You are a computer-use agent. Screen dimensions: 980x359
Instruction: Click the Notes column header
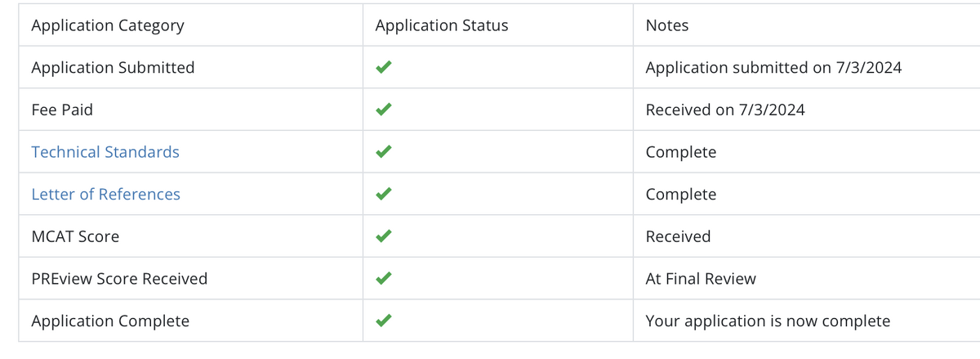(x=667, y=25)
